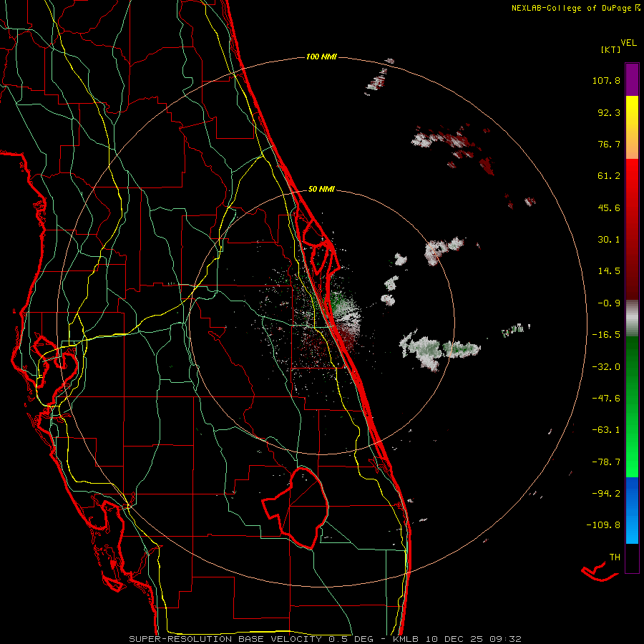The width and height of the screenshot is (644, 644).
Task: Select the -94.2 velocity scale value
Action: pyautogui.click(x=606, y=493)
